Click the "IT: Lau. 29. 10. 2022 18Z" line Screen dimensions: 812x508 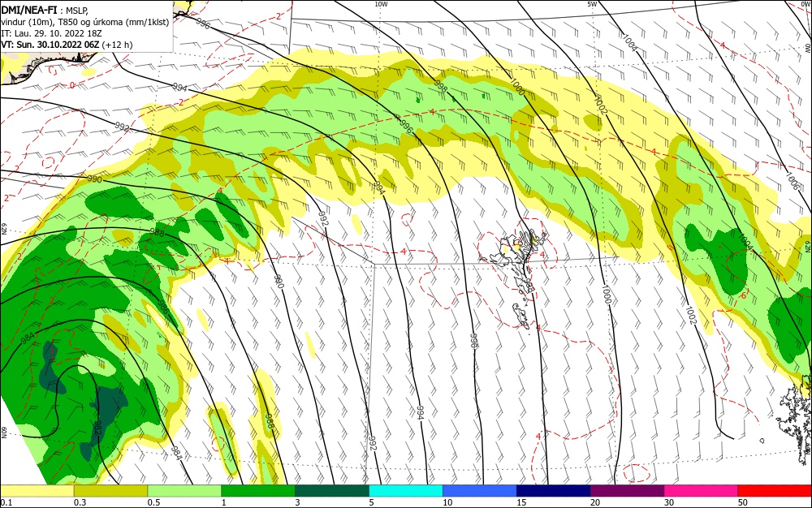(x=51, y=33)
